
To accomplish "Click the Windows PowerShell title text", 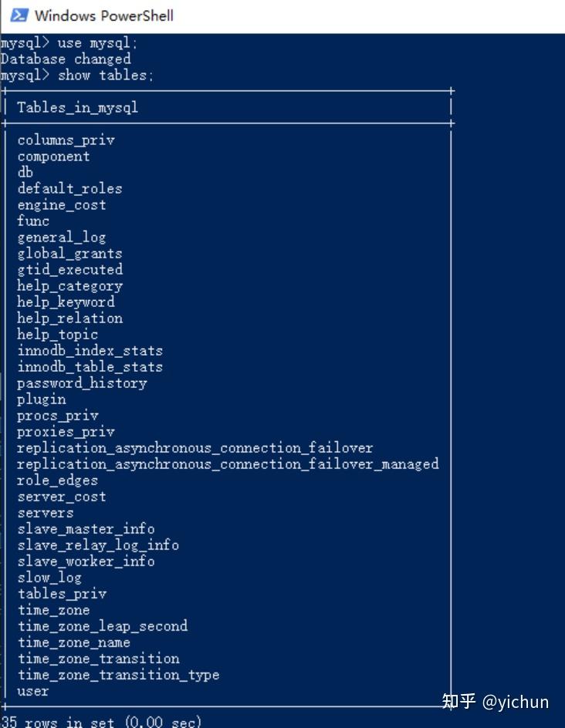I will click(104, 15).
